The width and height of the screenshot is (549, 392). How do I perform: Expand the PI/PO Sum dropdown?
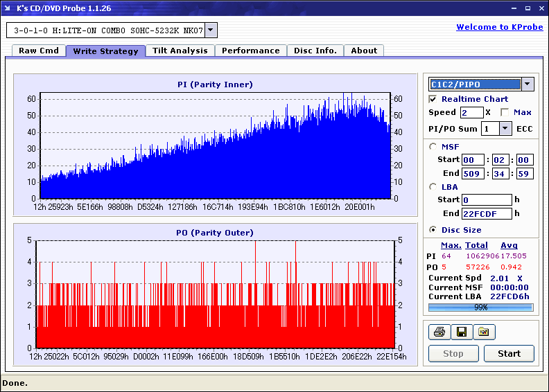coord(505,129)
